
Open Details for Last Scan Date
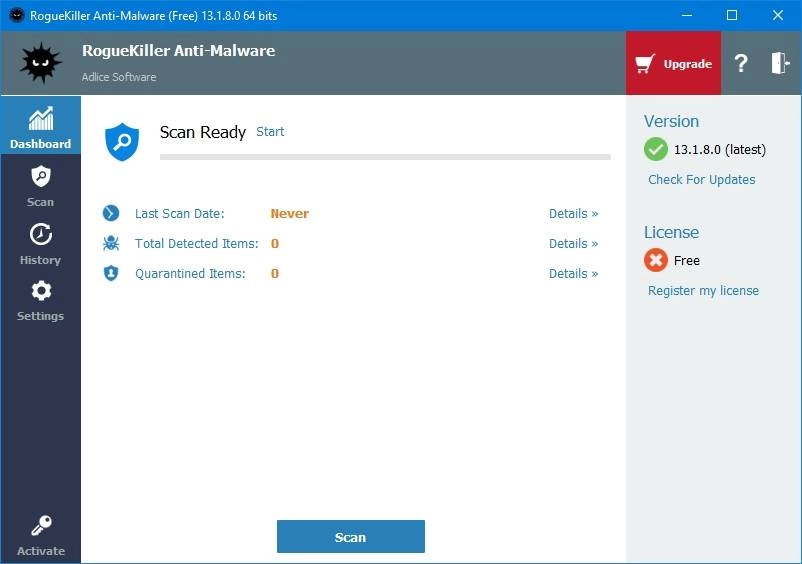click(x=573, y=213)
